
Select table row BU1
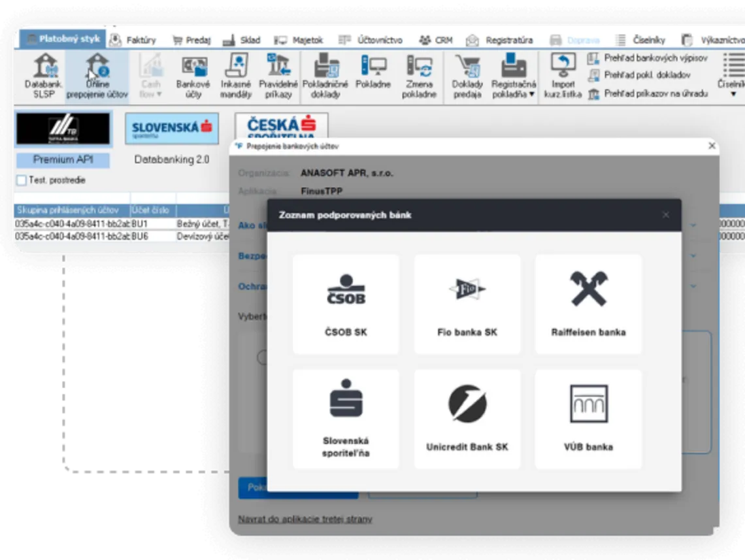point(122,223)
